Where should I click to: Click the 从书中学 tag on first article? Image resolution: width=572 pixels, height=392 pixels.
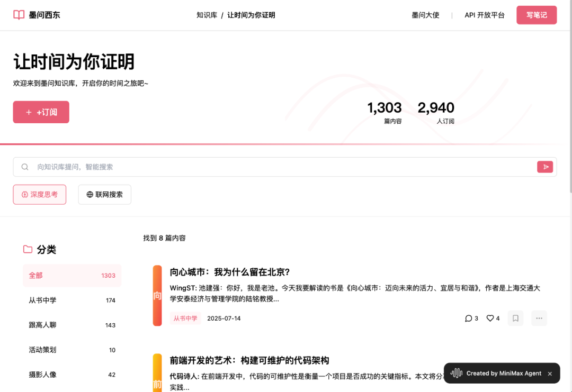pos(185,318)
